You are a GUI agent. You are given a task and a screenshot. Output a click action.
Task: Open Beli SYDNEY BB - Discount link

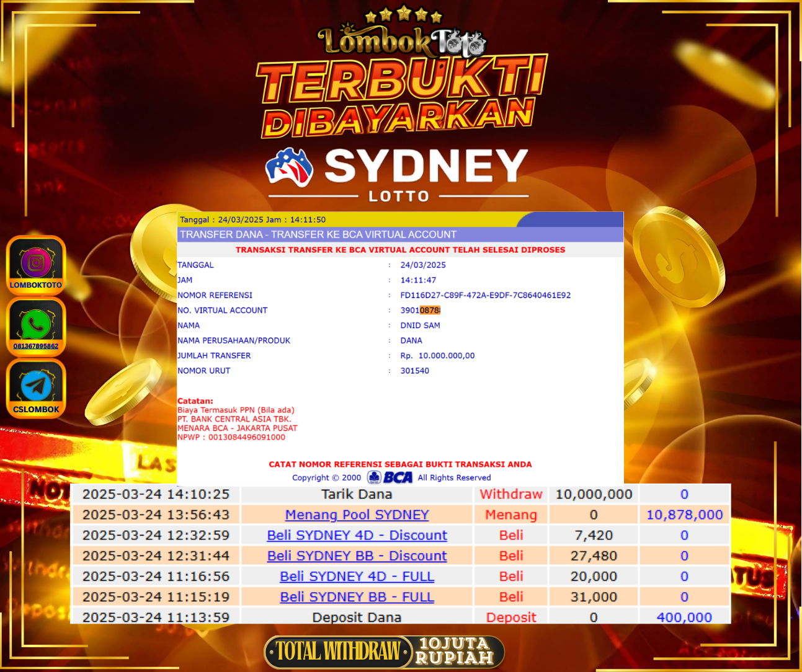coord(357,555)
